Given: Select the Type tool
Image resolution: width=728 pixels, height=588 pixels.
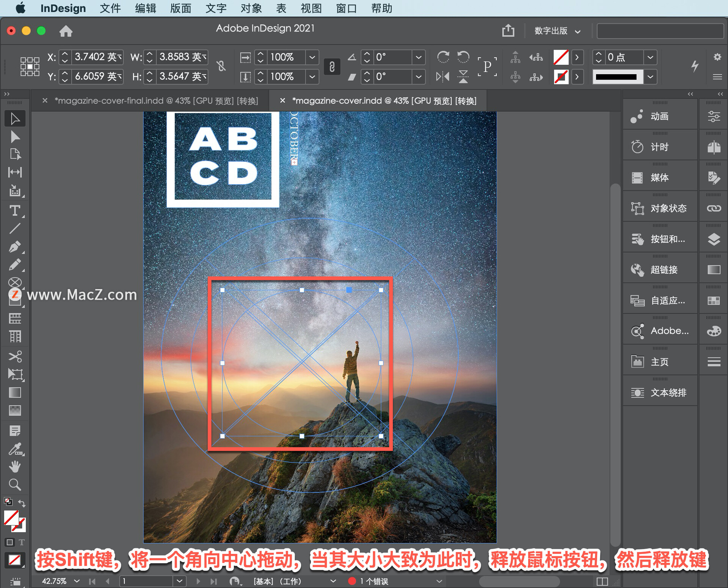Looking at the screenshot, I should pyautogui.click(x=15, y=211).
